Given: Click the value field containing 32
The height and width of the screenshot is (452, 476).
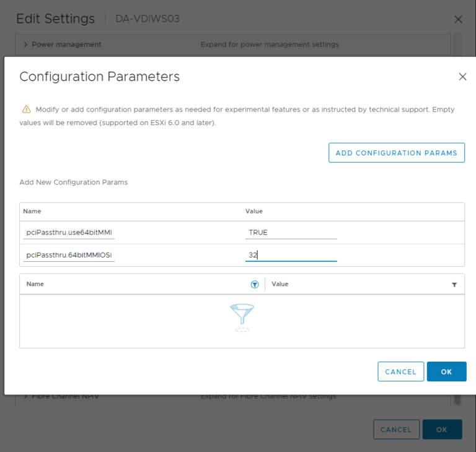Looking at the screenshot, I should click(x=291, y=255).
